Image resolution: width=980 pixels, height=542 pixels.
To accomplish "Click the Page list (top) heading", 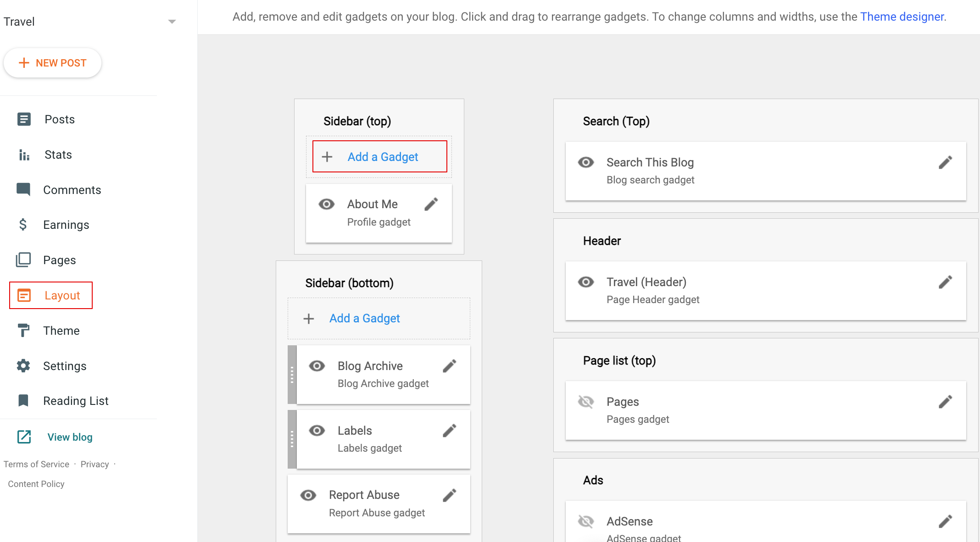I will tap(619, 360).
